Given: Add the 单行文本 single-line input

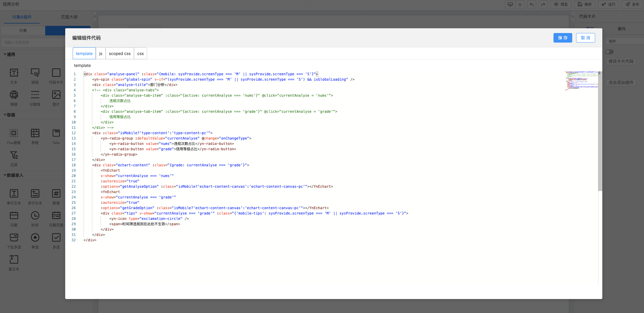Looking at the screenshot, I should click(x=14, y=197).
